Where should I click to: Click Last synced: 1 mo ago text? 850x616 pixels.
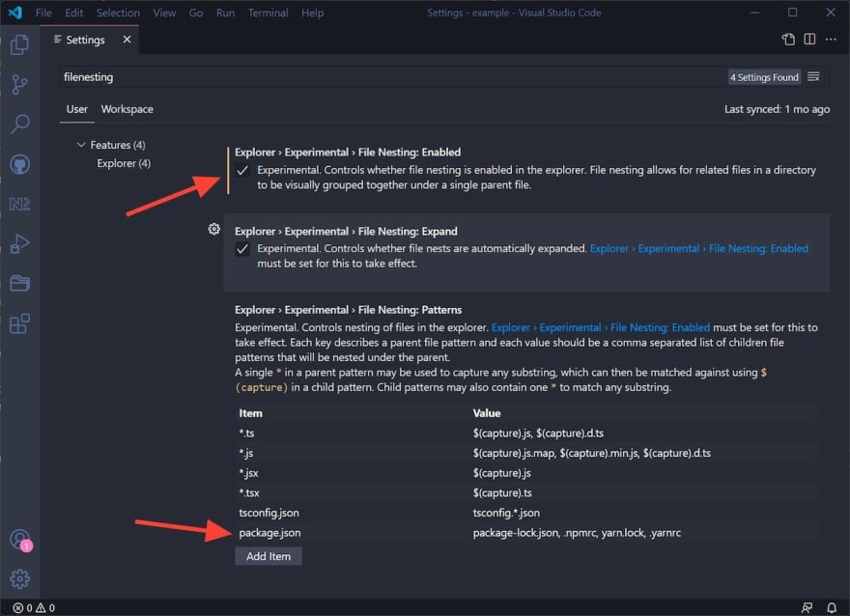[x=777, y=109]
